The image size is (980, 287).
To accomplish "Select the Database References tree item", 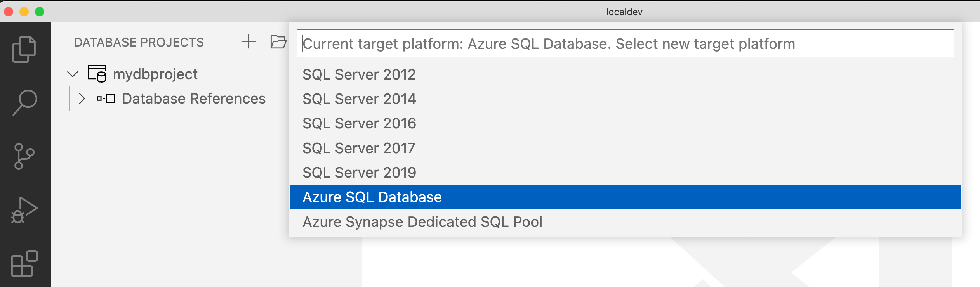I will coord(193,99).
